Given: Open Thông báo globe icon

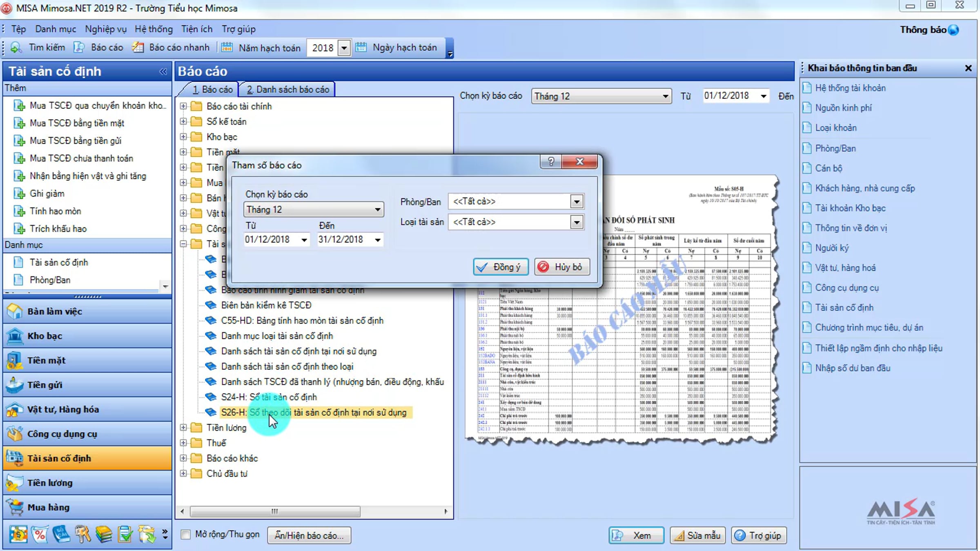Looking at the screenshot, I should tap(953, 30).
